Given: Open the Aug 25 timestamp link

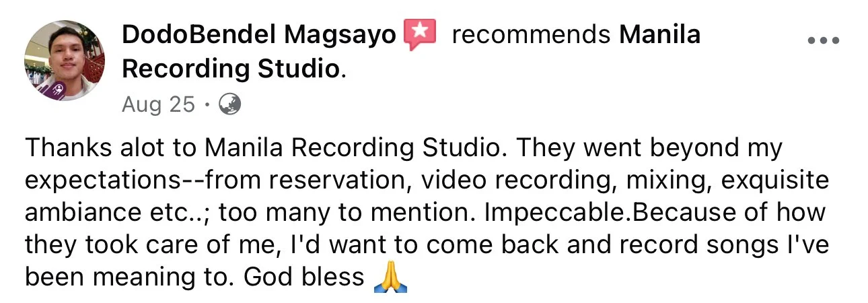Looking at the screenshot, I should point(159,105).
